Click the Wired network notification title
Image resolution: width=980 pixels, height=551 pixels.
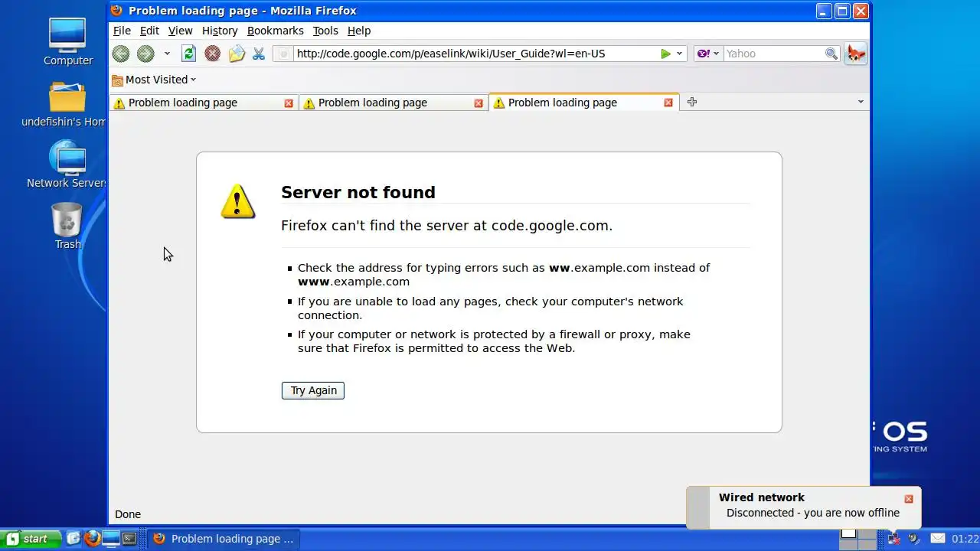762,497
